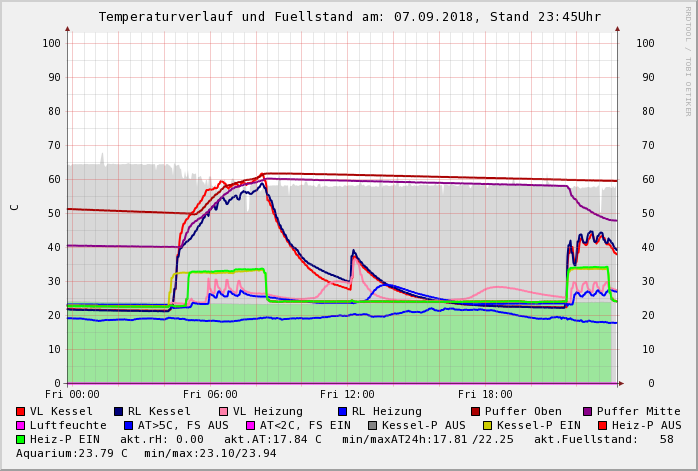Viewport: 698px width, 471px height.
Task: Click the magenta Luftfeuchte legend swatch
Action: click(x=21, y=425)
